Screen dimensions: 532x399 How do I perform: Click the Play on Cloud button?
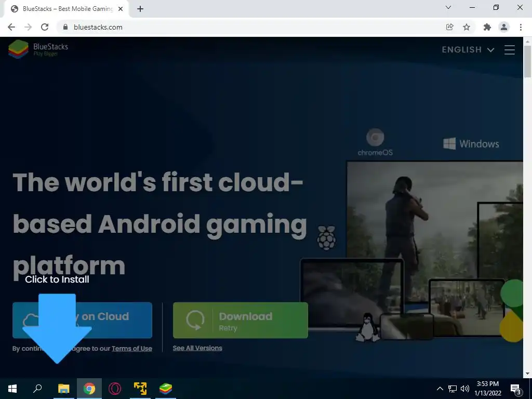(x=83, y=320)
